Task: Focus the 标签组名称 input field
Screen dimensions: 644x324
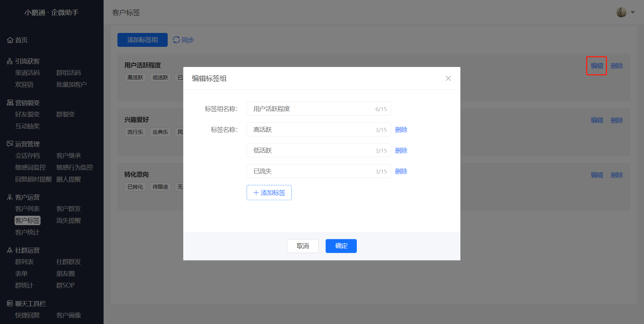Action: [319, 109]
